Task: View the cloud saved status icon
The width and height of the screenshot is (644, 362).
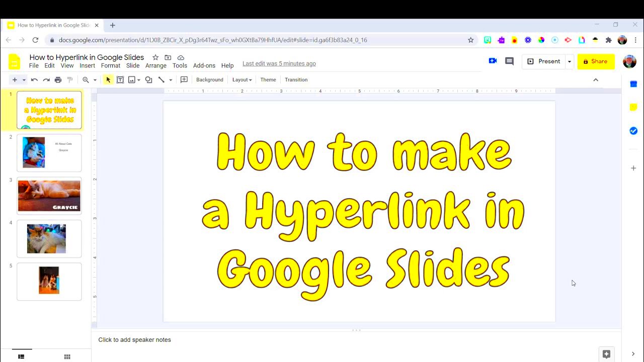Action: coord(181,57)
